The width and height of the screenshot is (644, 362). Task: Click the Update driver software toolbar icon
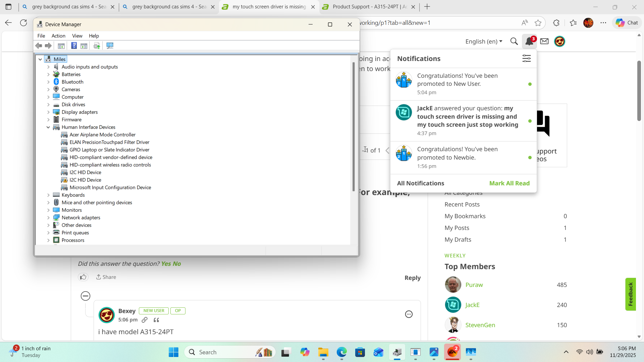pyautogui.click(x=97, y=46)
